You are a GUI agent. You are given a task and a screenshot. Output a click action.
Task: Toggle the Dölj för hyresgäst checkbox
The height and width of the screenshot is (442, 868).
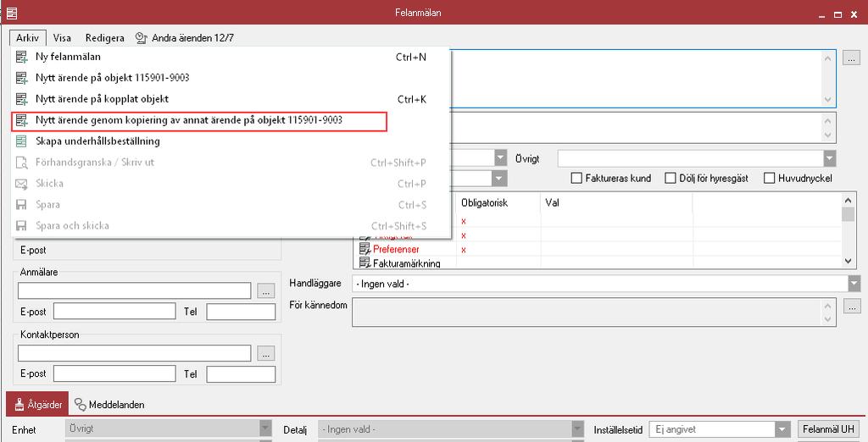click(670, 178)
